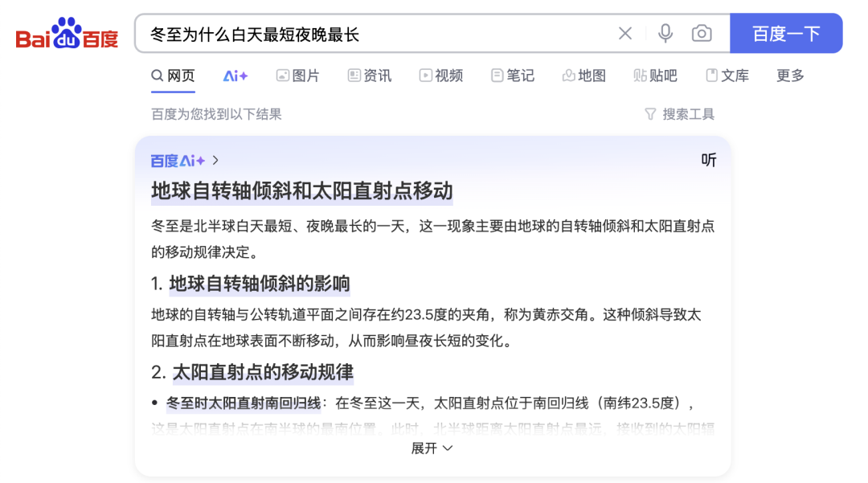Click the highlighted text 冬至时太阳直射南回归线
The image size is (868, 483).
244,403
